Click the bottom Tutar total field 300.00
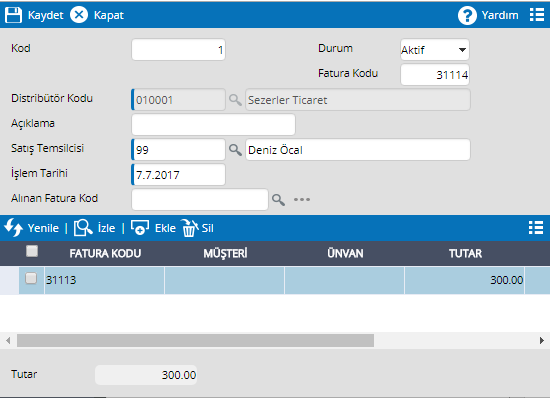Image resolution: width=550 pixels, height=398 pixels. click(146, 375)
